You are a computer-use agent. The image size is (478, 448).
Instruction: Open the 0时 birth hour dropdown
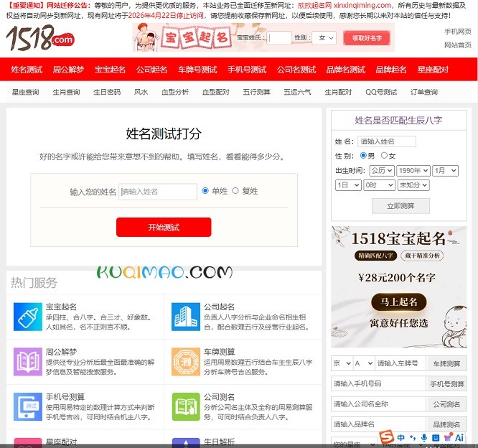379,185
